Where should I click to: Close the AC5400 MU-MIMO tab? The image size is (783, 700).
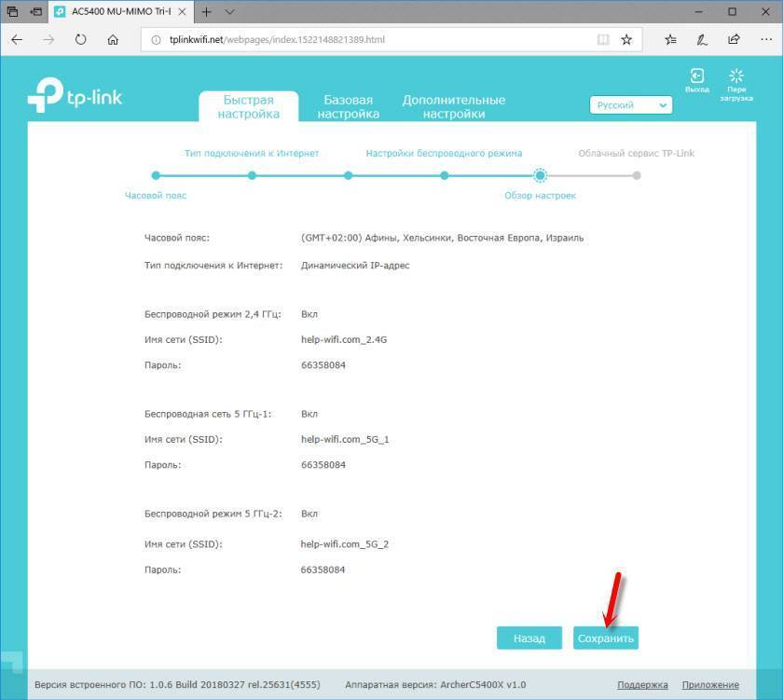(x=183, y=11)
